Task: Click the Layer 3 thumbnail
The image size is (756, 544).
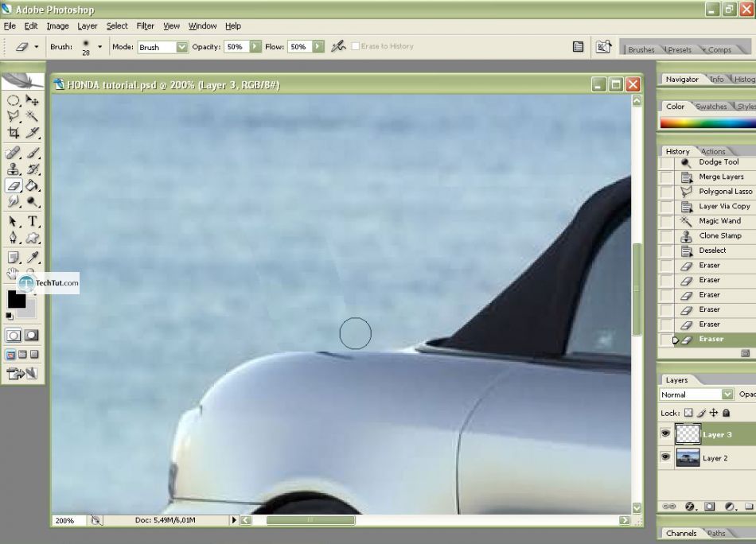Action: pos(688,434)
